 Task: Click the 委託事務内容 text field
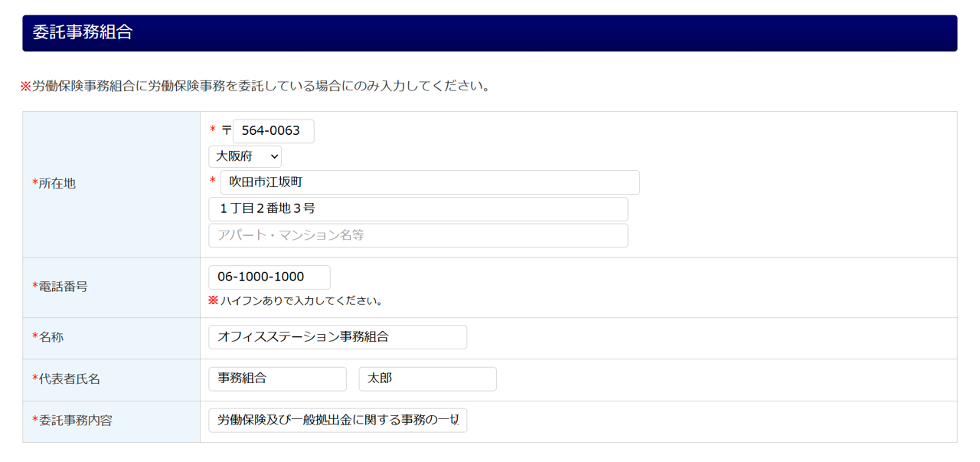[338, 421]
